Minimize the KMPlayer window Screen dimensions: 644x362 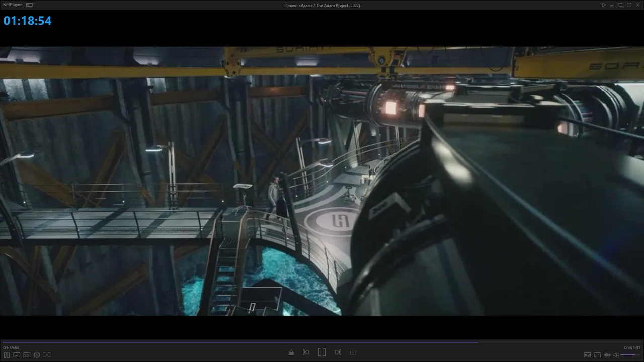(x=612, y=5)
